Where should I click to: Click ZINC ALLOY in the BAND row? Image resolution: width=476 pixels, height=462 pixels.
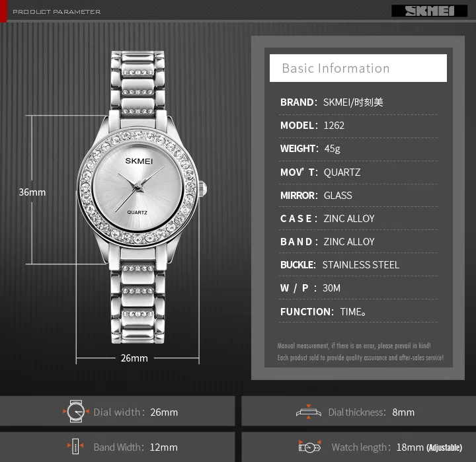tap(349, 242)
